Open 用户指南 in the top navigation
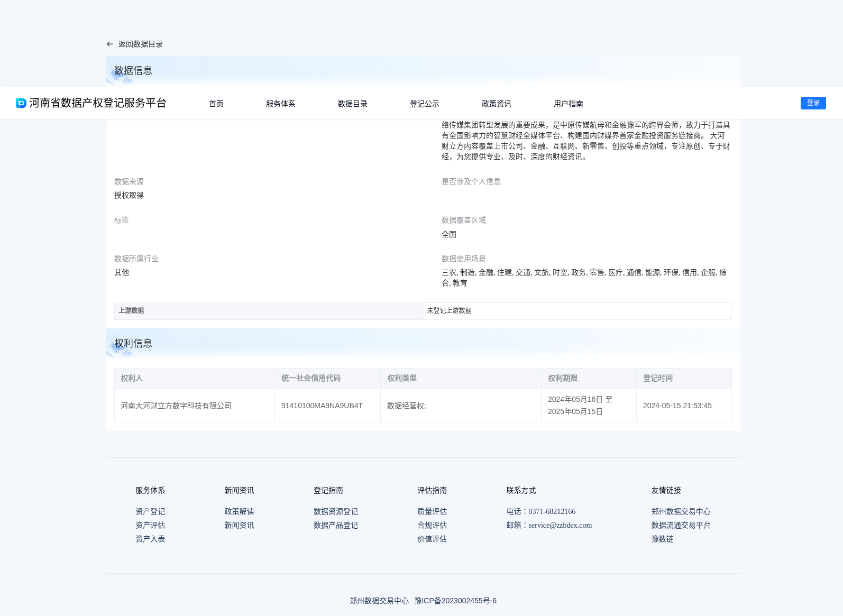This screenshot has width=843, height=616. (569, 104)
